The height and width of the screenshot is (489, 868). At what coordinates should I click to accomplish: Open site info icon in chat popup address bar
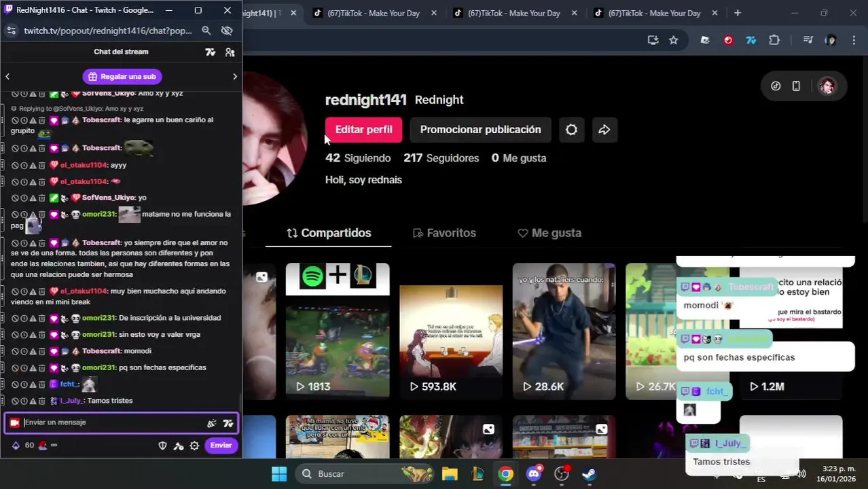[11, 31]
